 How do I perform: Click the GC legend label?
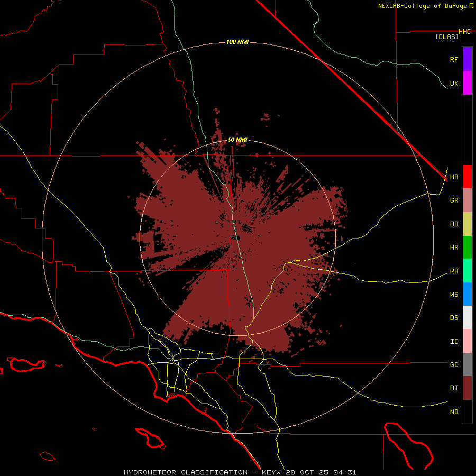pos(454,364)
